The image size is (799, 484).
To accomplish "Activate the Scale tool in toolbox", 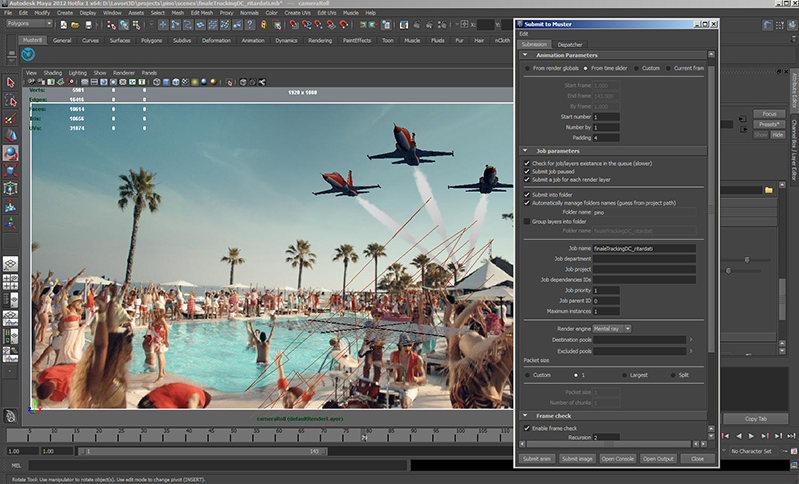I will 10,170.
